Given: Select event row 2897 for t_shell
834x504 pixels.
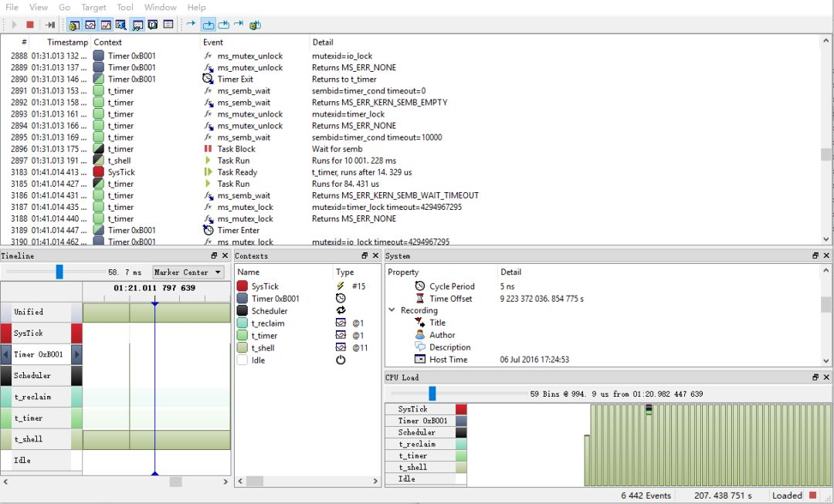Looking at the screenshot, I should pos(116,160).
